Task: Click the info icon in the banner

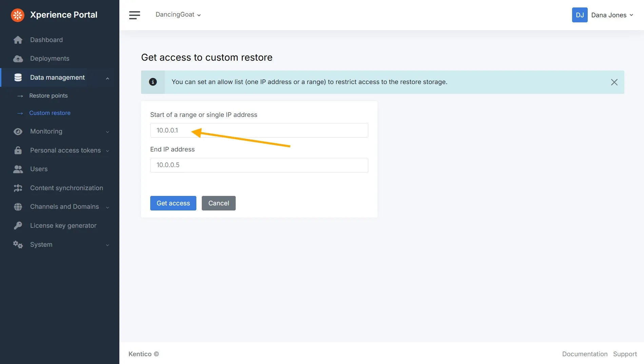Action: [153, 82]
